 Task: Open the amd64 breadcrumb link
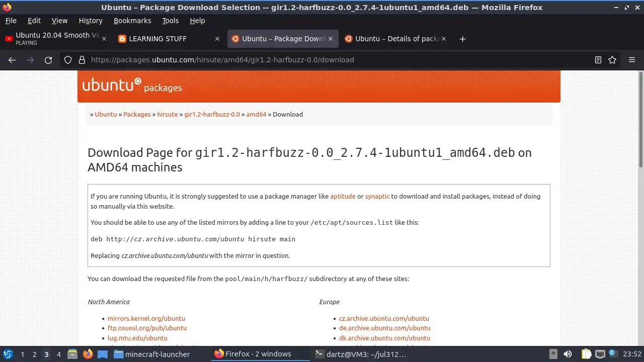pos(256,114)
